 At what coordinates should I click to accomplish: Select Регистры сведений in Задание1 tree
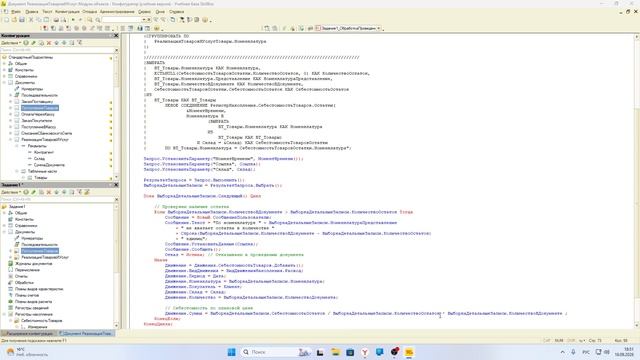click(32, 308)
